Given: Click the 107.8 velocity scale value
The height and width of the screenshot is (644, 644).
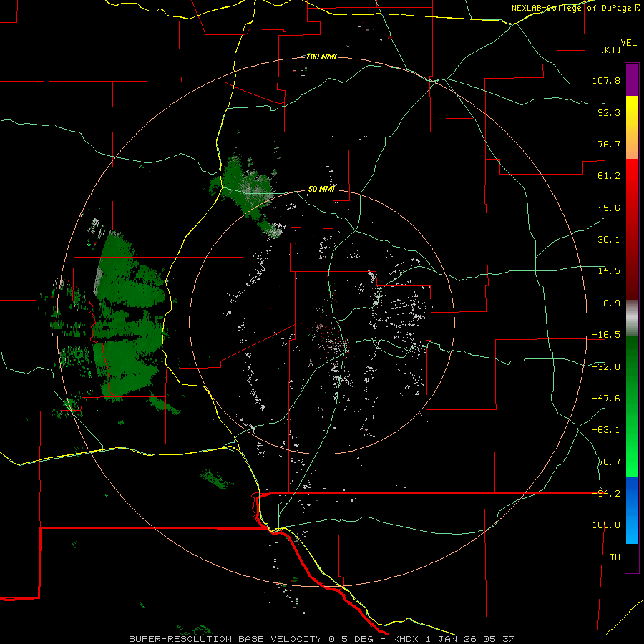Looking at the screenshot, I should click(606, 80).
